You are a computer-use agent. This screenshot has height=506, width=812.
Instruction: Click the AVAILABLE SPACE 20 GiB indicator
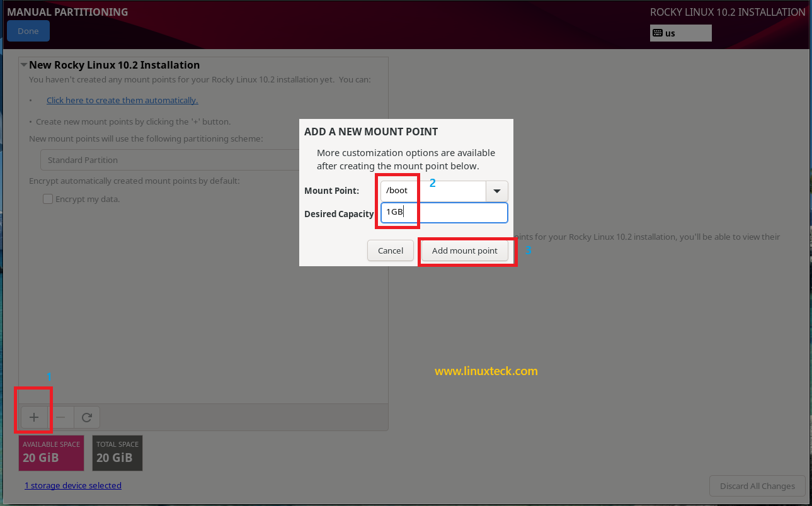pos(52,453)
